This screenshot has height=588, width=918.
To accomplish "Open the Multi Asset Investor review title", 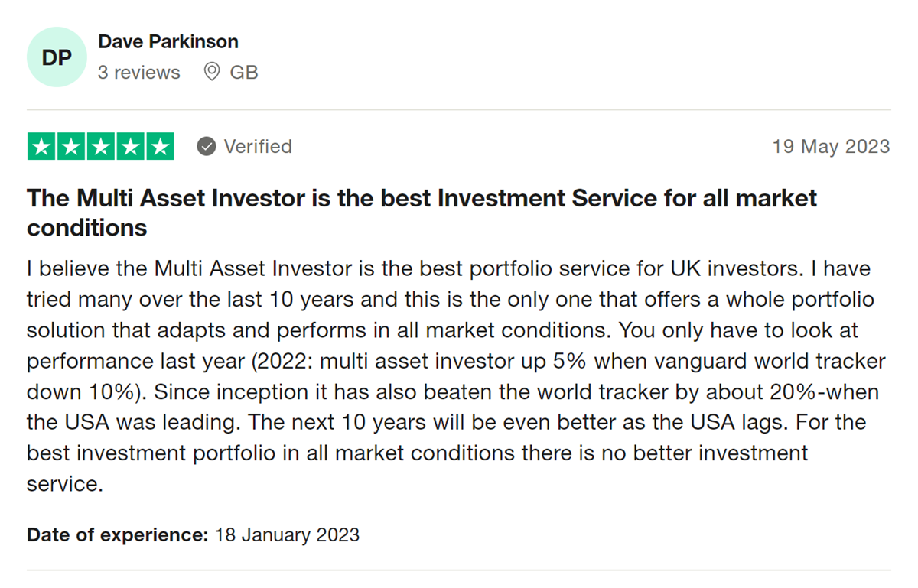I will (x=422, y=213).
